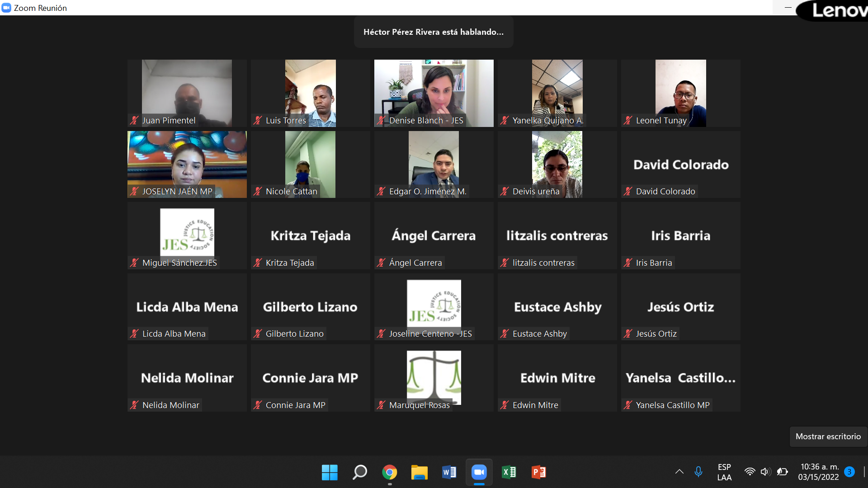Open Windows Start menu in the taskbar

click(330, 472)
